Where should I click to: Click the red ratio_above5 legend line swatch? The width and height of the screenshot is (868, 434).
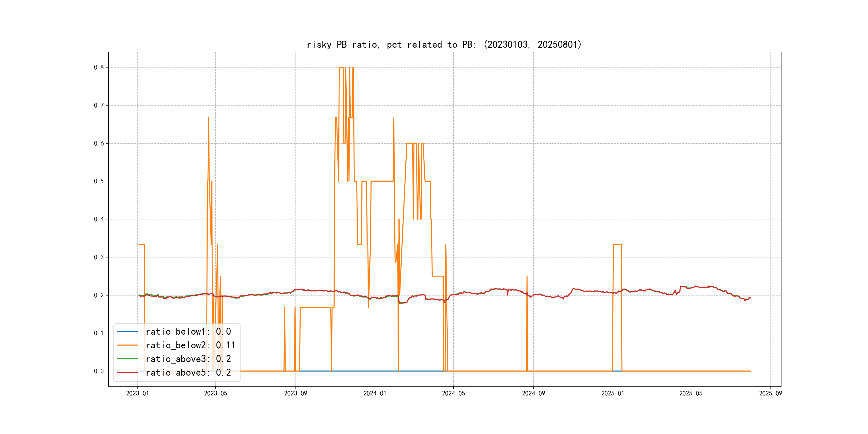point(127,372)
